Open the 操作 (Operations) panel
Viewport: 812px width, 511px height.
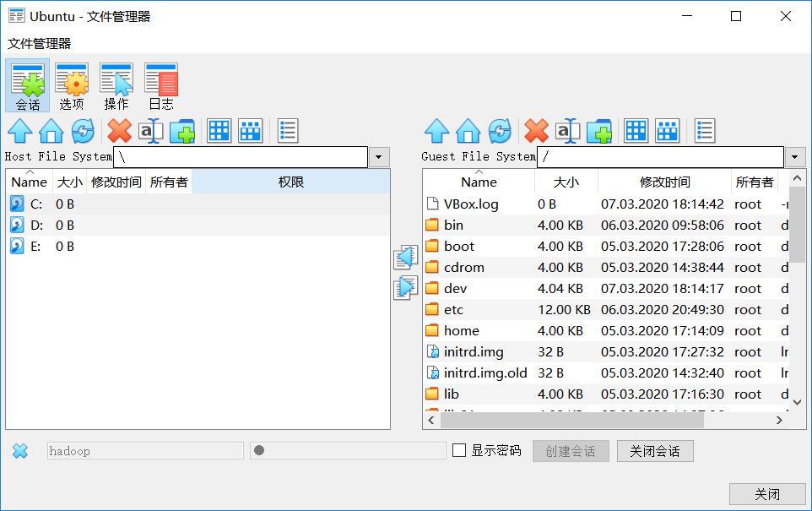tap(116, 84)
